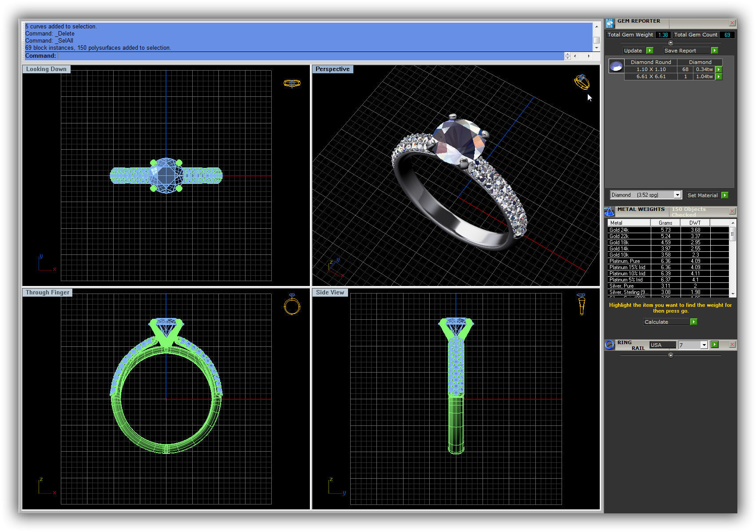Select the Platinum, Pure row

(668, 261)
